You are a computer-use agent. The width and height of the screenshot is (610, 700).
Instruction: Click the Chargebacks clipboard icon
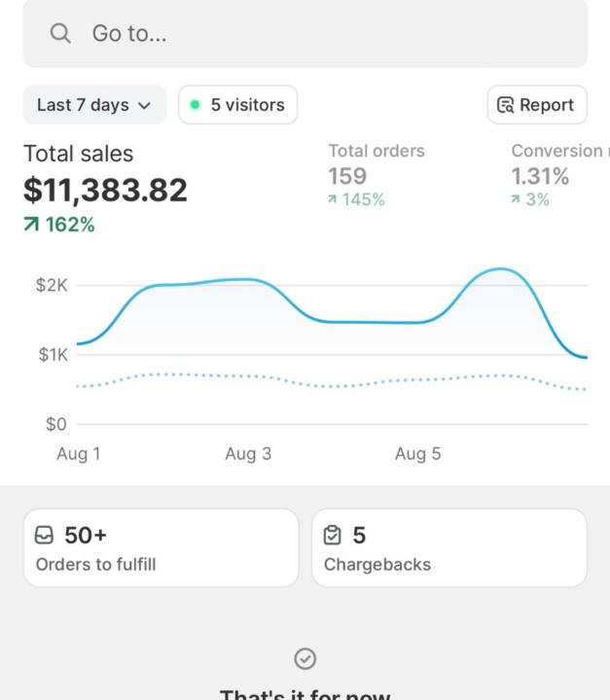pyautogui.click(x=332, y=536)
